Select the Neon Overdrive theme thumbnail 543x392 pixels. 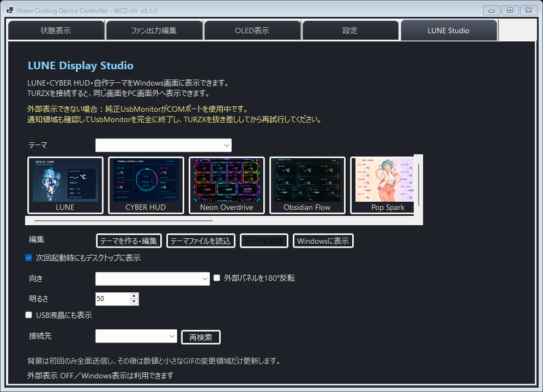pos(226,185)
